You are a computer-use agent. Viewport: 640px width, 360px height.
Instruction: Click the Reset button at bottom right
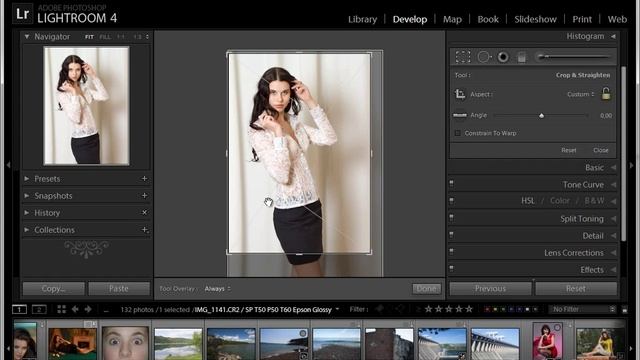click(x=576, y=289)
